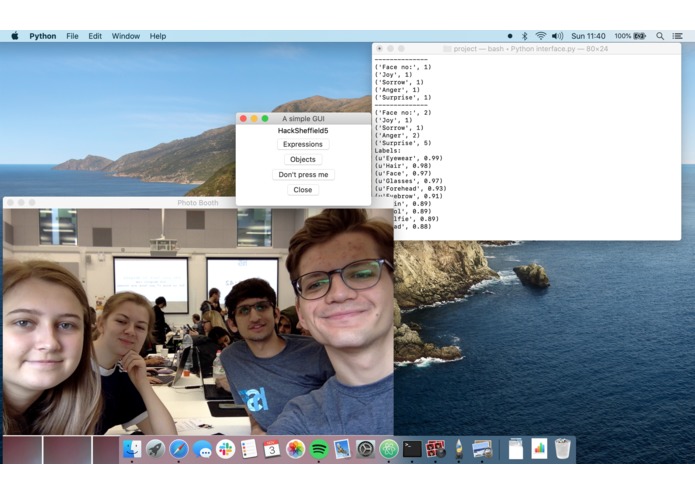Open Spotlight search from the menu bar
Viewport: 695px width, 494px height.
660,36
